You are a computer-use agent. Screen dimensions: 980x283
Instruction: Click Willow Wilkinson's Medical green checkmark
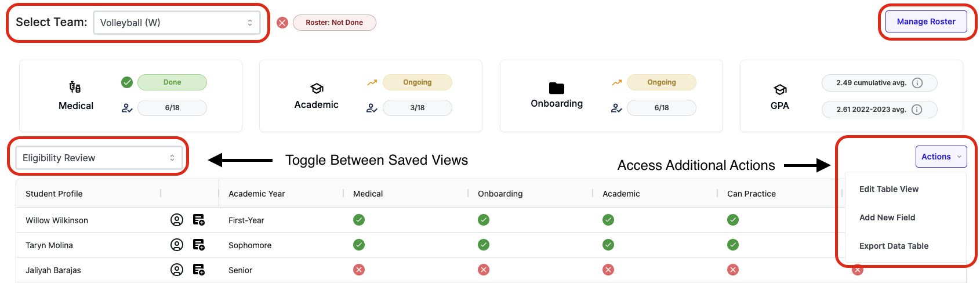[x=359, y=220]
